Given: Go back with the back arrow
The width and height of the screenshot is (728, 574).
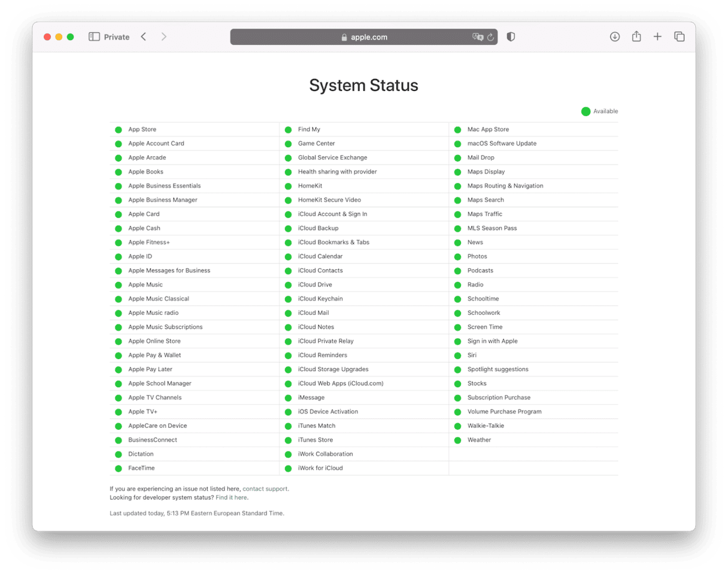Looking at the screenshot, I should (x=143, y=37).
